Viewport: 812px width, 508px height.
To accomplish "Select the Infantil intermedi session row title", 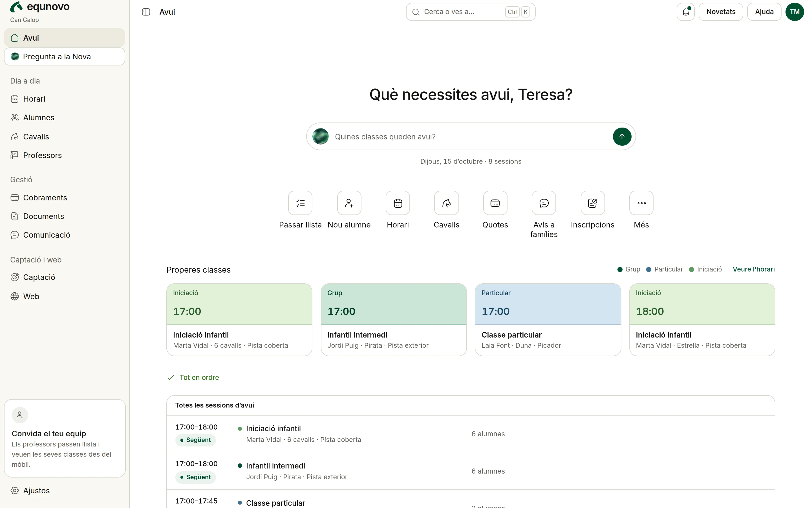I will pos(275,466).
